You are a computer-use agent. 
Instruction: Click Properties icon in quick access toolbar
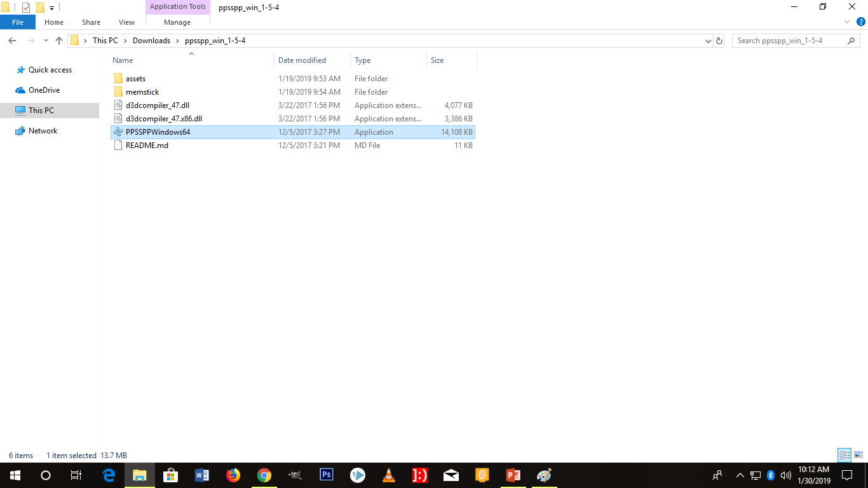[x=26, y=8]
